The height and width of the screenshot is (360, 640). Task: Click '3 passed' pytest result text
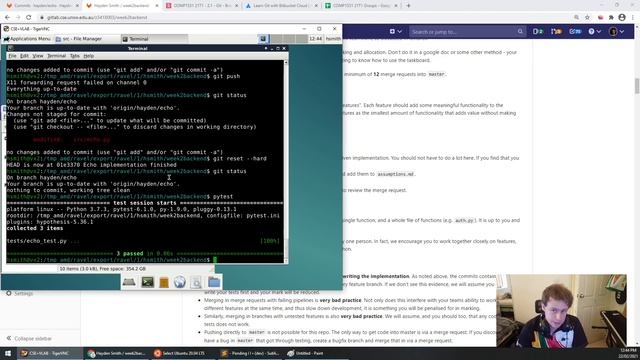click(130, 253)
